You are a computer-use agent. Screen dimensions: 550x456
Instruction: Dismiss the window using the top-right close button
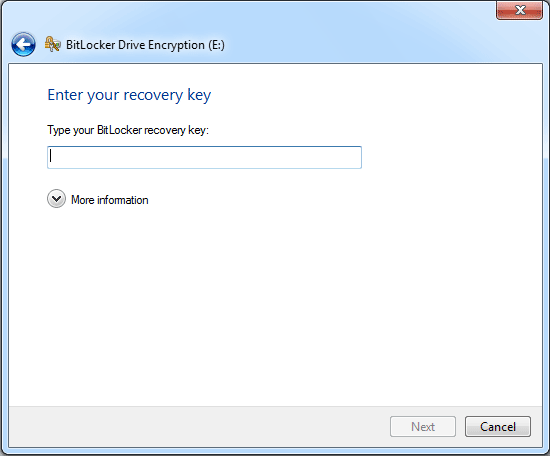[x=519, y=10]
